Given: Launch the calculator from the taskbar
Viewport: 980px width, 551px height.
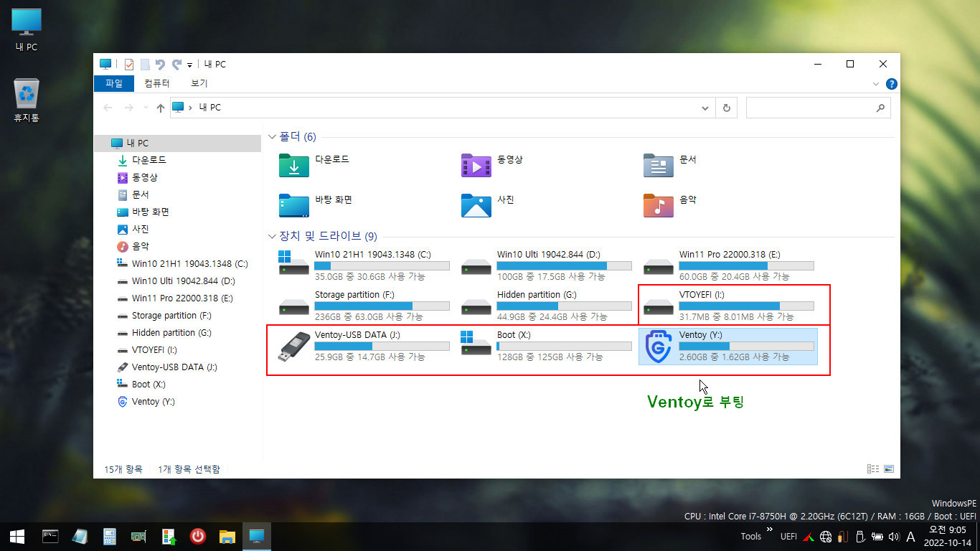Looking at the screenshot, I should 110,536.
